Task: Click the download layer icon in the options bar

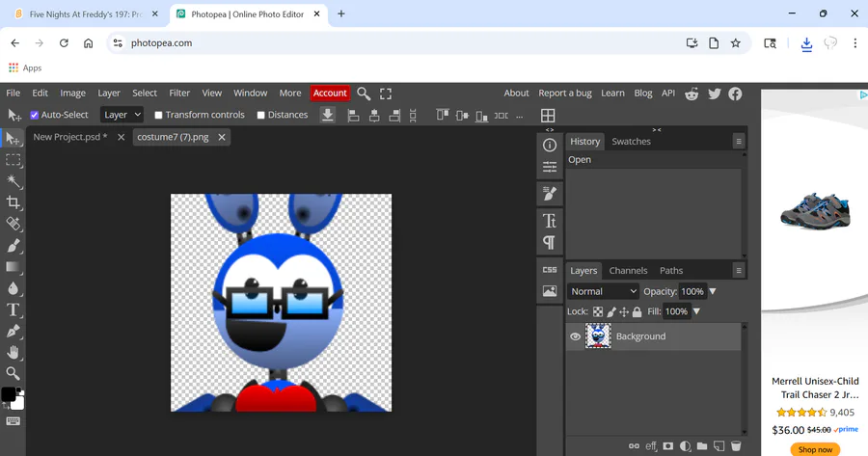Action: coord(328,115)
